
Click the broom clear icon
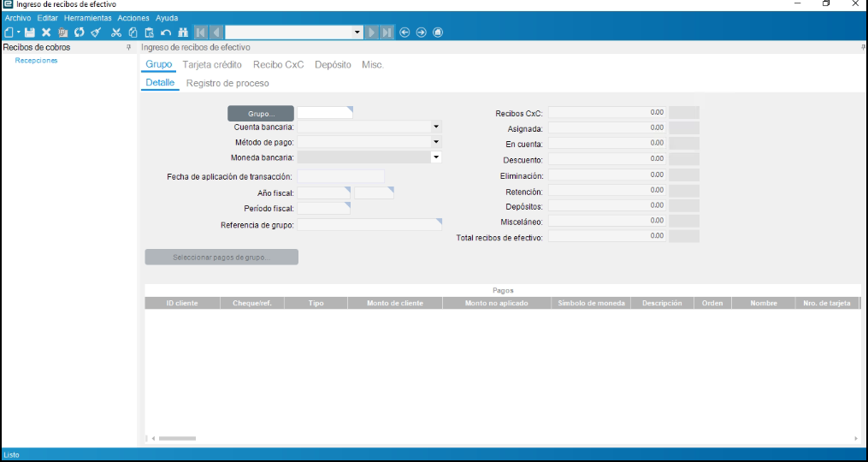click(x=95, y=33)
